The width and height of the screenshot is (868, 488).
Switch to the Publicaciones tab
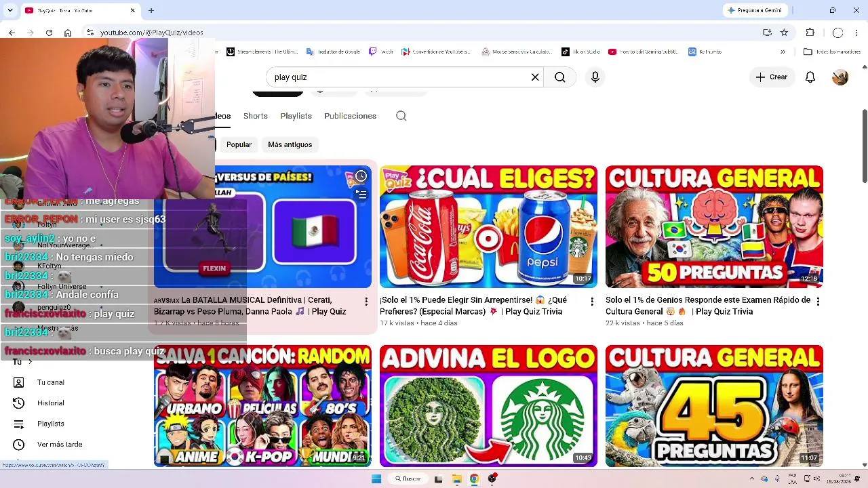point(350,116)
